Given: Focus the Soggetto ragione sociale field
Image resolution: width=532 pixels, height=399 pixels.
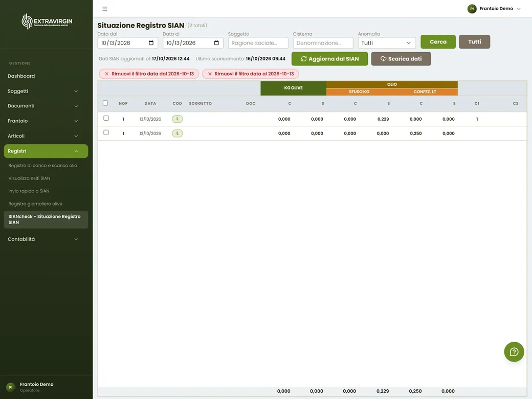Looking at the screenshot, I should tap(258, 43).
